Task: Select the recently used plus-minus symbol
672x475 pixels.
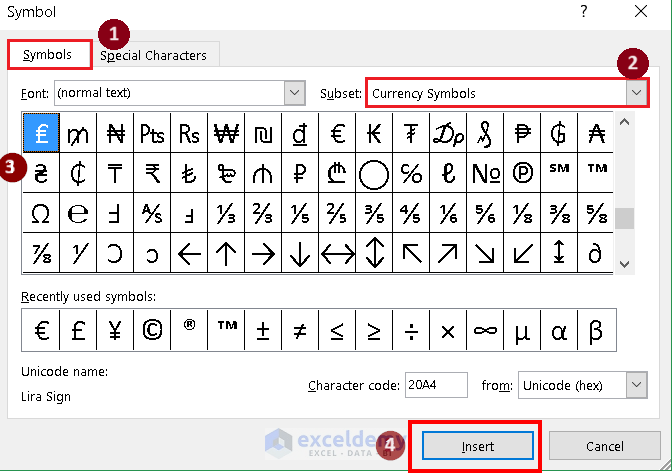Action: [263, 330]
